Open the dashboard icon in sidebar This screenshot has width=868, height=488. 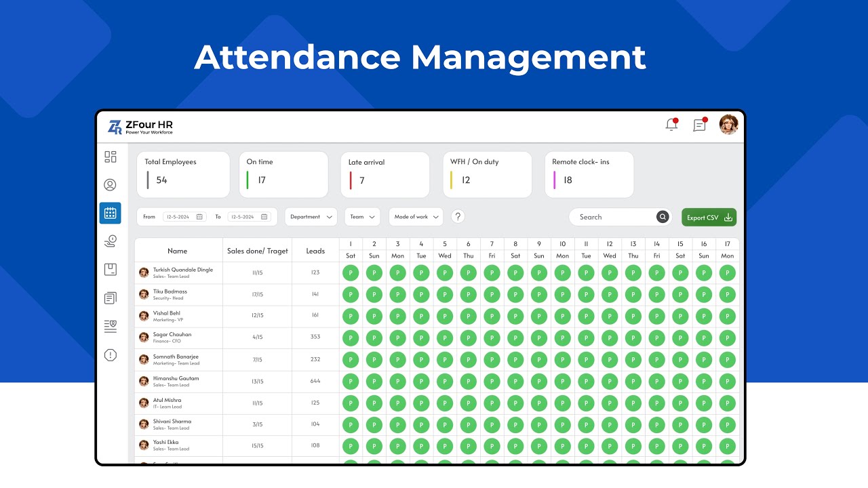(111, 157)
